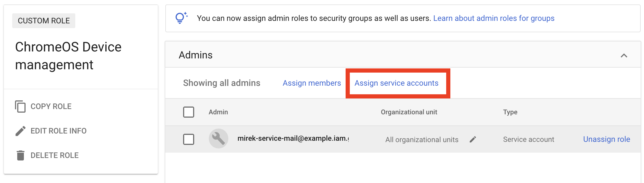
Task: Open Assign members
Action: tap(311, 83)
